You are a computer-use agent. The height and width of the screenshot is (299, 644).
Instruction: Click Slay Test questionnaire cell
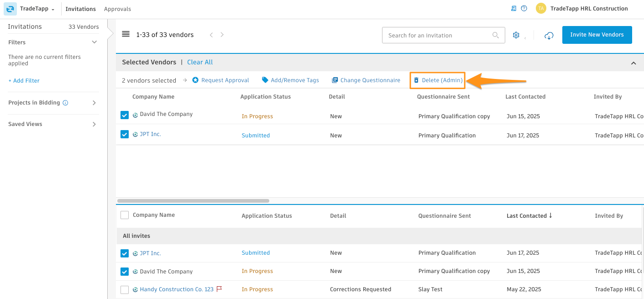[430, 289]
